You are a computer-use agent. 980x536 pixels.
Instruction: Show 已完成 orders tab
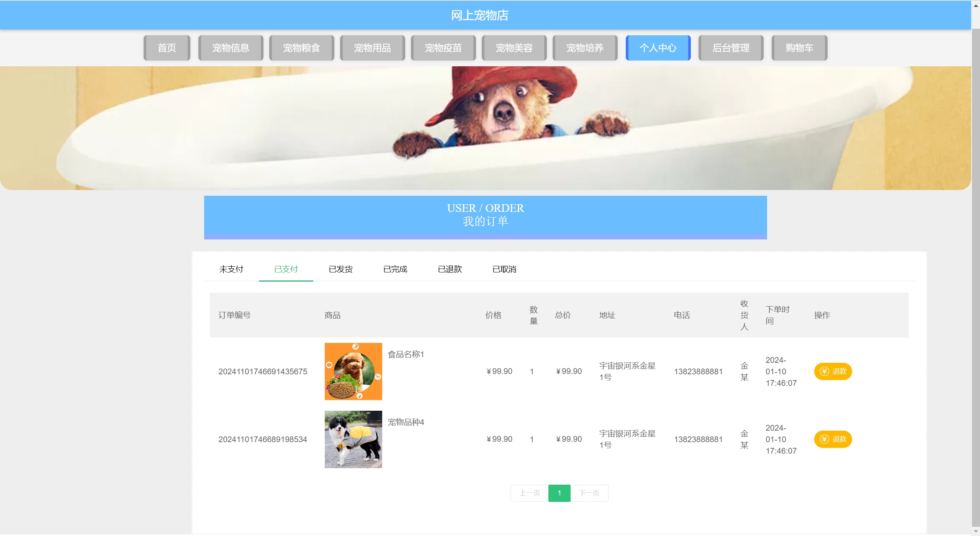tap(395, 269)
